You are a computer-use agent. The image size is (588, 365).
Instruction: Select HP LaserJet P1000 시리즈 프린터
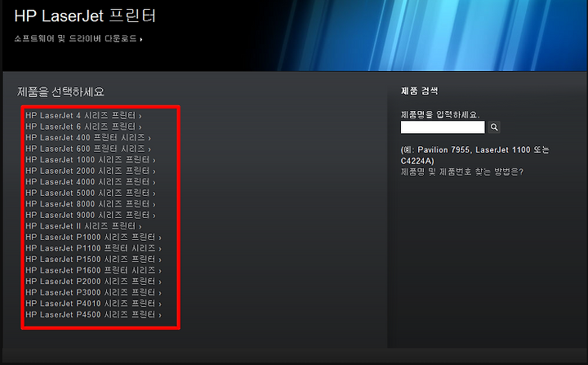(93, 237)
